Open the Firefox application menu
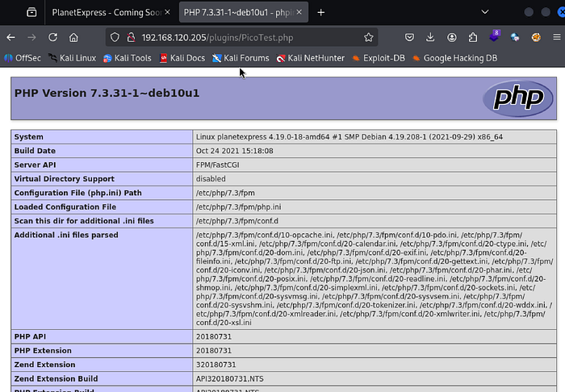Screen dimensions: 565x392 click(557, 37)
